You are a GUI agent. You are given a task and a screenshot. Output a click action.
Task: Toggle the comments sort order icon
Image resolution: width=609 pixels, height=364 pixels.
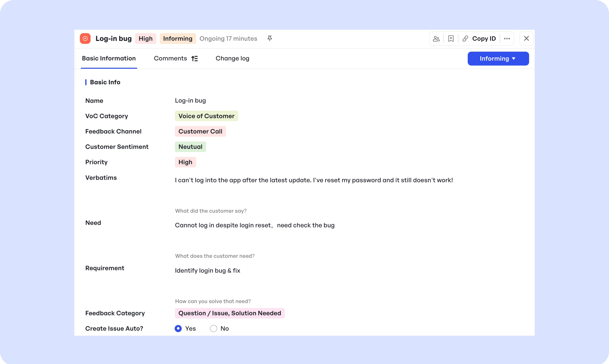[195, 58]
